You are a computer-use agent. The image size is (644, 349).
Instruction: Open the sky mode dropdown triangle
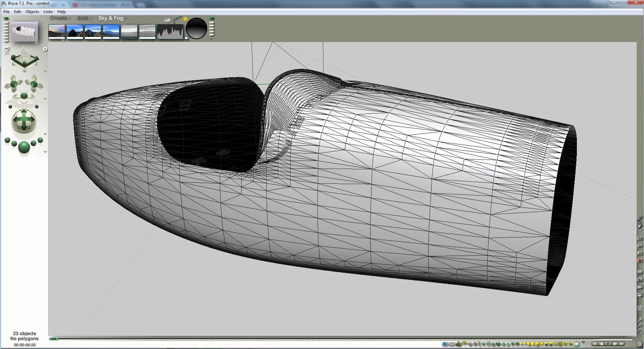[63, 40]
